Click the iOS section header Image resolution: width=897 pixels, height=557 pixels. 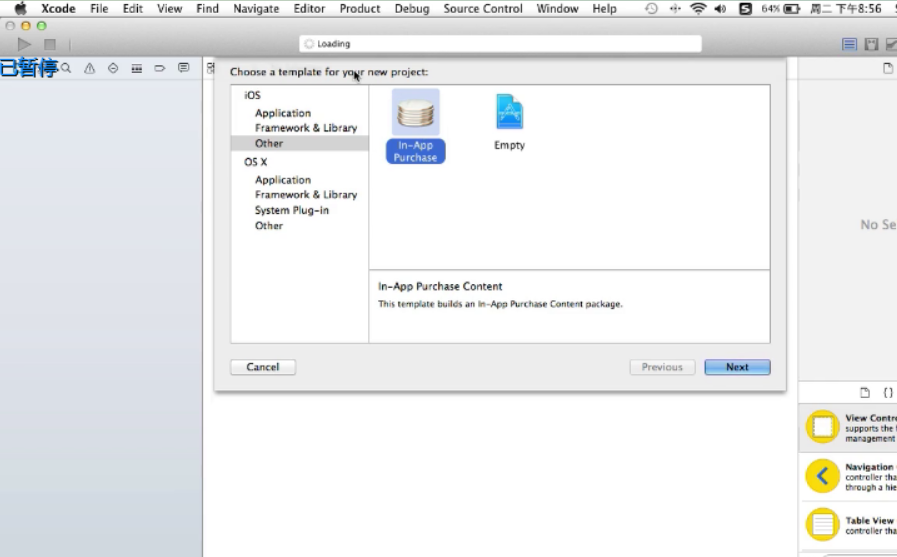pyautogui.click(x=252, y=95)
